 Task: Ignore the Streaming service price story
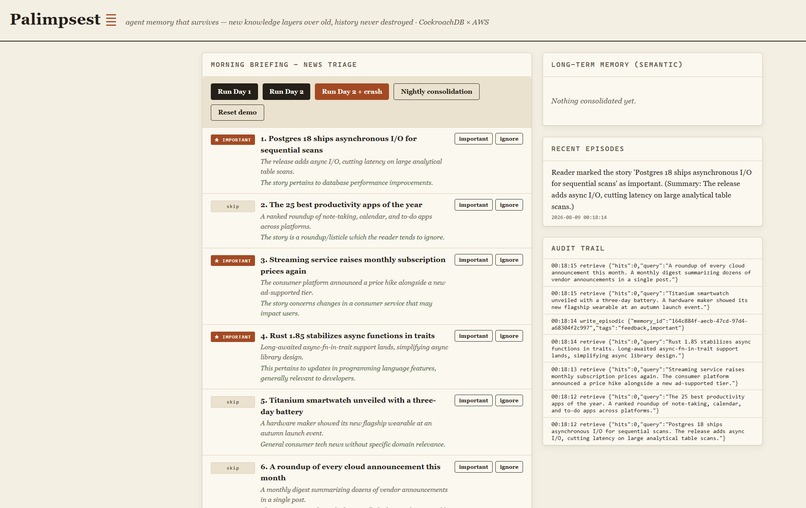509,260
